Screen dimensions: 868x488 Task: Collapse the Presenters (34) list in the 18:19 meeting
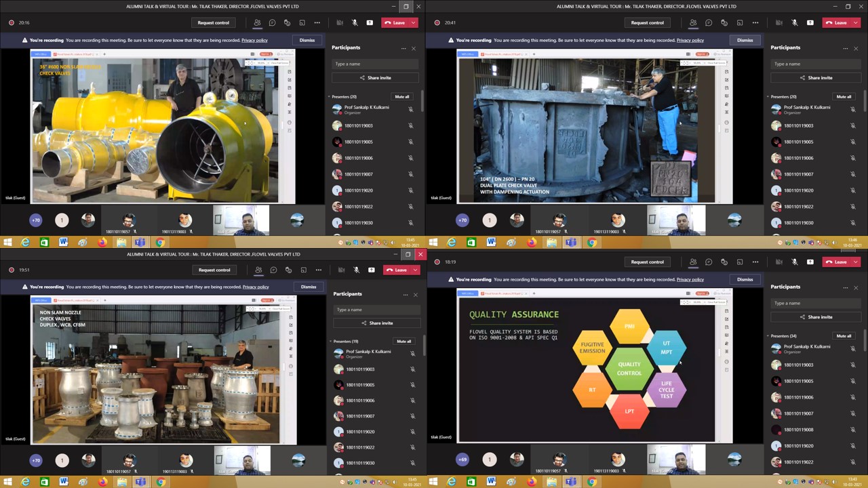tap(769, 336)
